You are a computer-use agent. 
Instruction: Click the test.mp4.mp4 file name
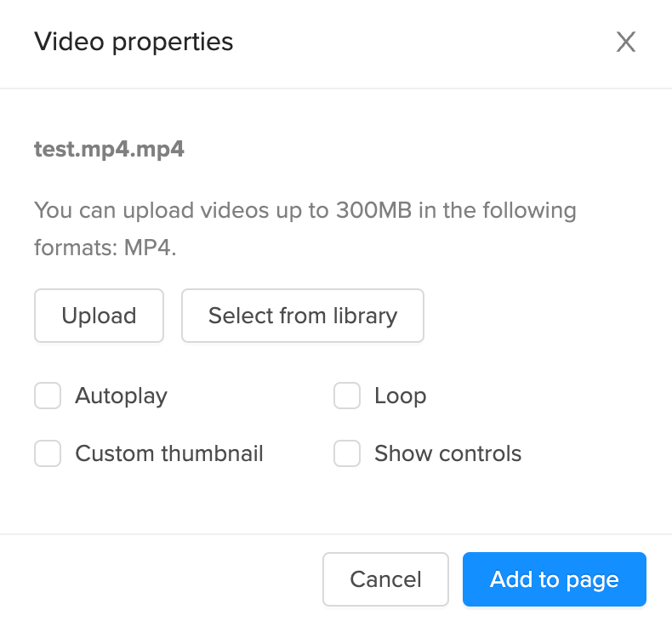pyautogui.click(x=109, y=150)
